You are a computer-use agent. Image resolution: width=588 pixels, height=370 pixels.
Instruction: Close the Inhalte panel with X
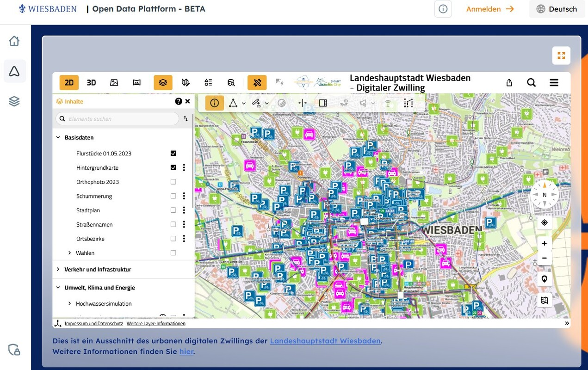pos(187,101)
